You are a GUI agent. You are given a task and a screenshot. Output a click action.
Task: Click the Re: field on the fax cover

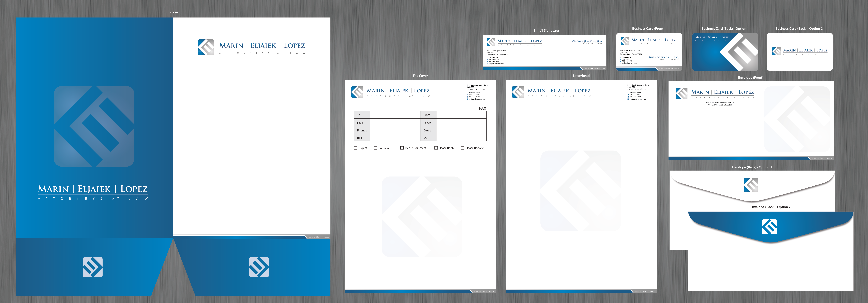(x=395, y=138)
